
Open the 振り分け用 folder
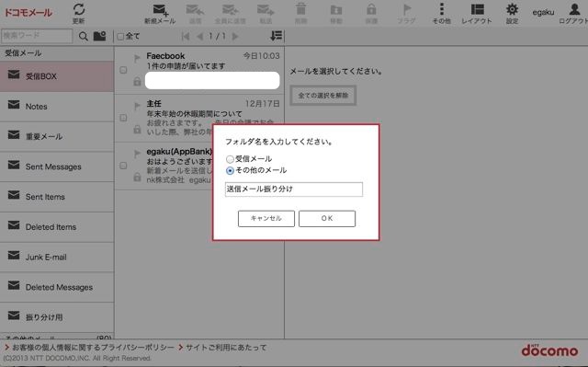point(57,317)
